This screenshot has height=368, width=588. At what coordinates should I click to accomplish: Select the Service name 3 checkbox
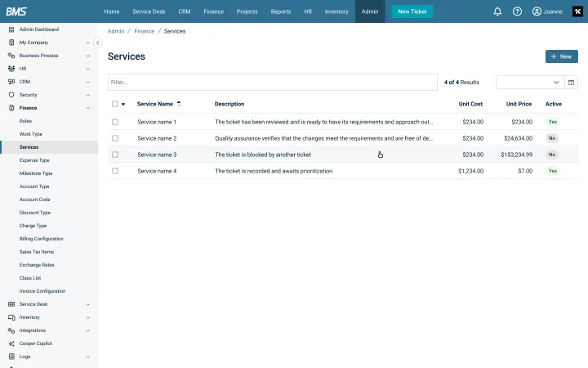coord(115,155)
